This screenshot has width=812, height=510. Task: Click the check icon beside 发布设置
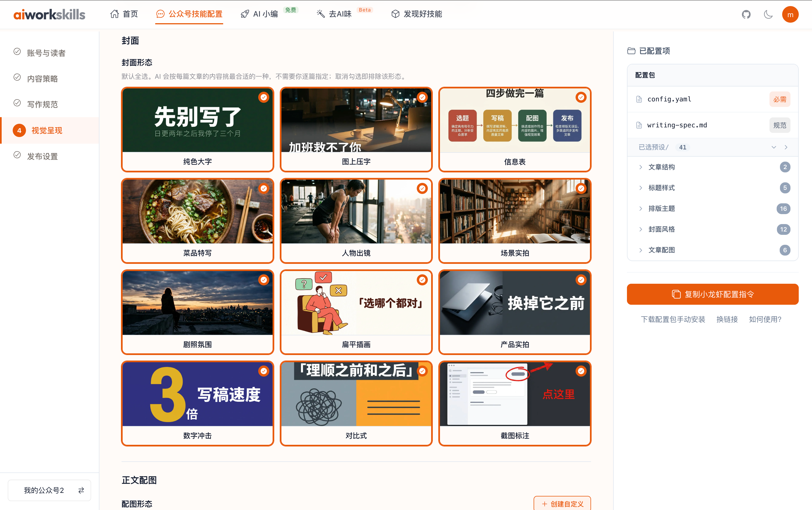(x=17, y=155)
